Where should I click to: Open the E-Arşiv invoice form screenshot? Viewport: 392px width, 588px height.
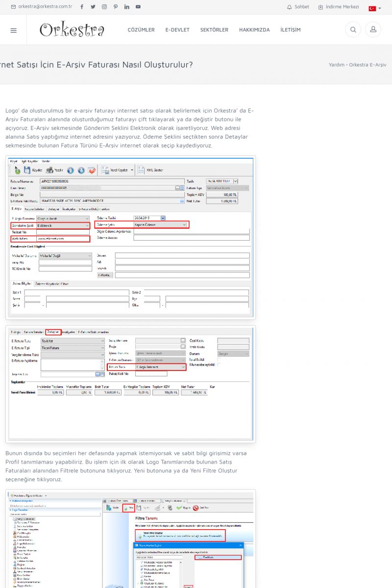[130, 238]
